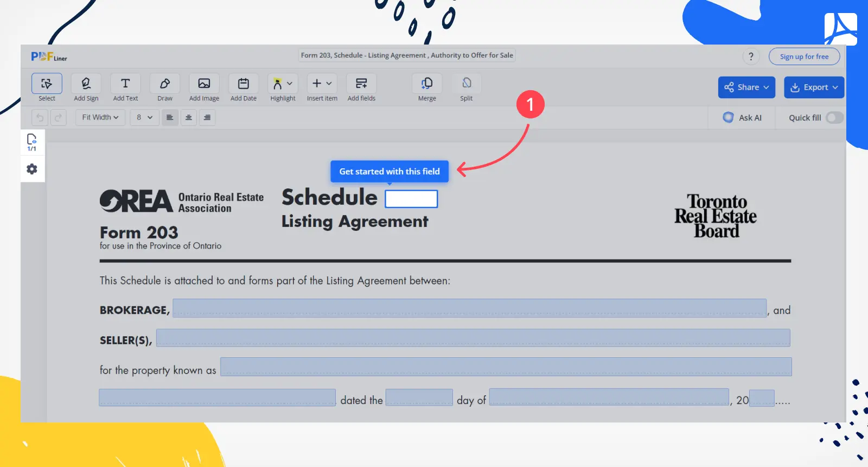Open the font size 8 dropdown

[144, 117]
